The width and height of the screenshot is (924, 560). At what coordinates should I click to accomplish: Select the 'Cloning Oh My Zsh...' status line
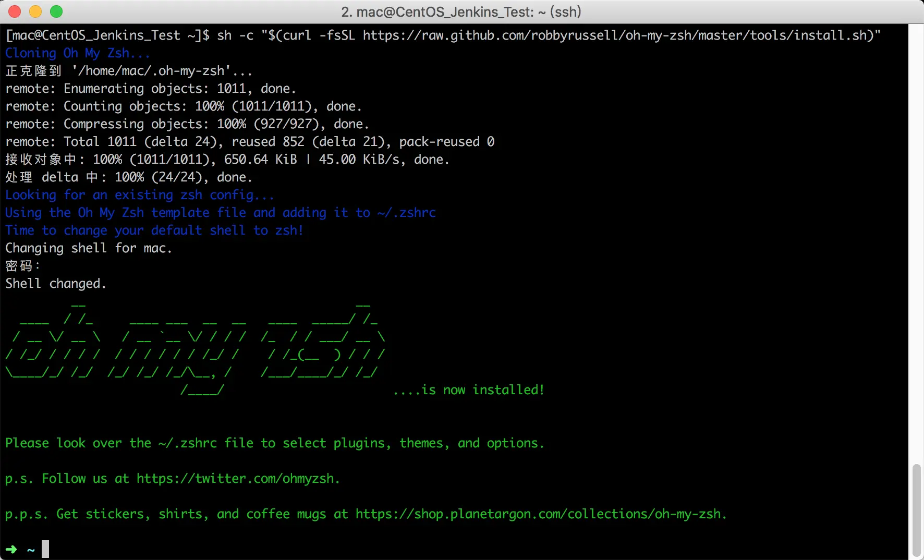[x=77, y=53]
